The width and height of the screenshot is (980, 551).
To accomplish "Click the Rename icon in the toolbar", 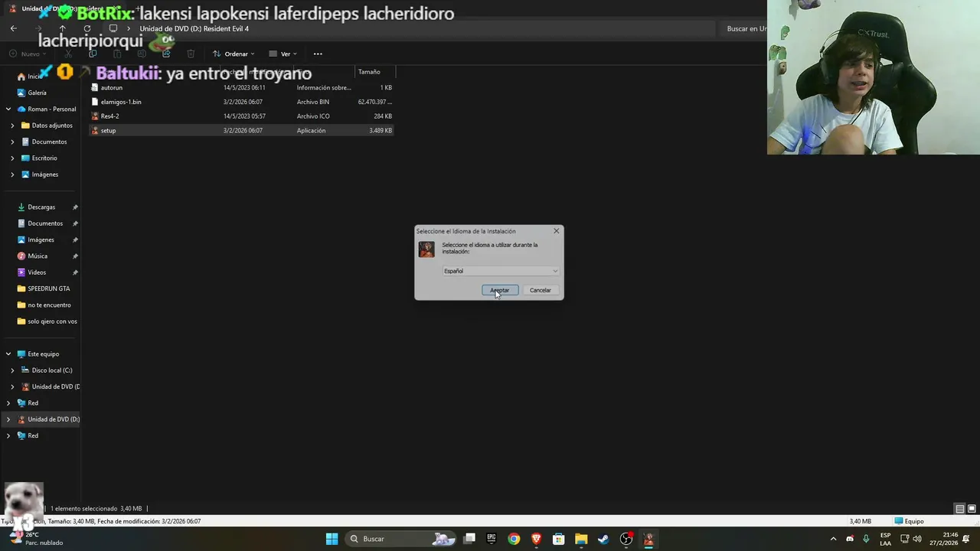I will [142, 54].
